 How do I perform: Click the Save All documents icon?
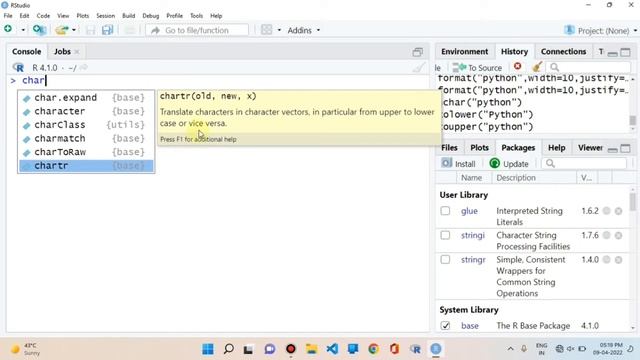tap(107, 30)
